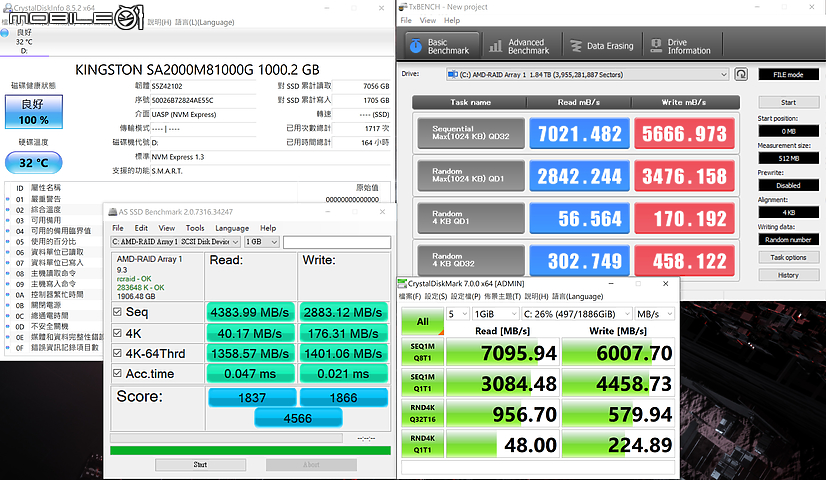
Task: Click the Writing data Random number field
Action: [x=789, y=239]
